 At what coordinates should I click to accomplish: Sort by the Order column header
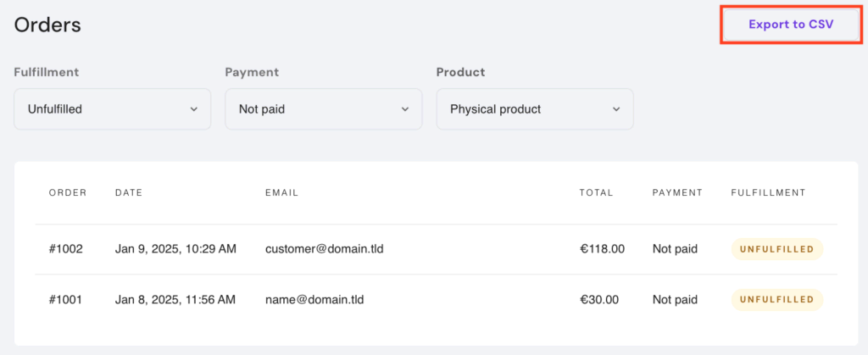pyautogui.click(x=68, y=192)
